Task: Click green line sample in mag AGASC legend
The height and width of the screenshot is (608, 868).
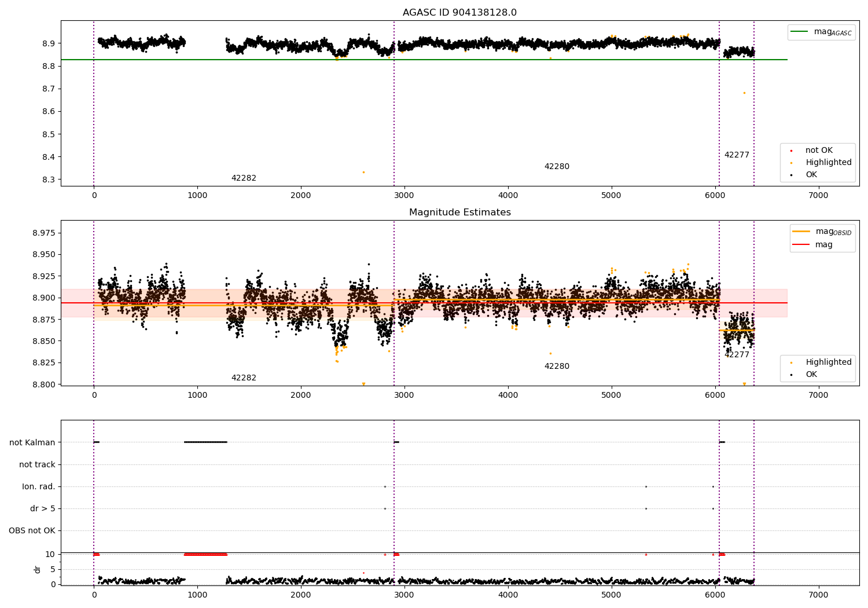Action: (x=800, y=31)
